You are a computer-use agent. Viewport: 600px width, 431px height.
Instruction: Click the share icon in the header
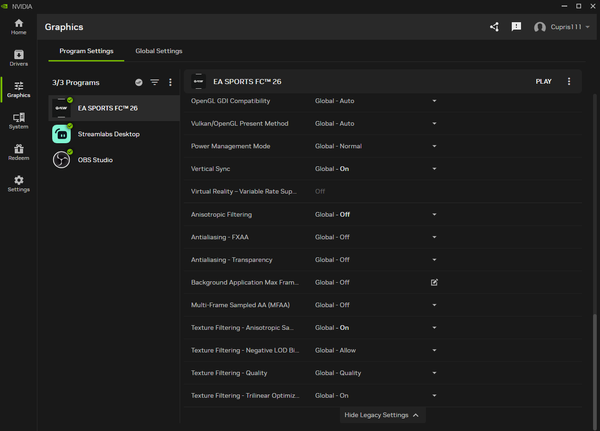point(494,27)
